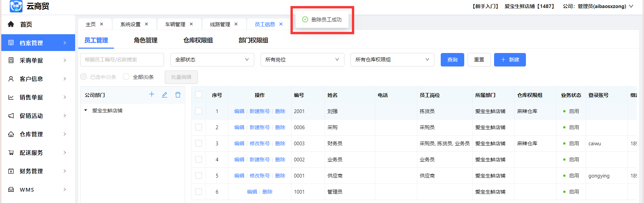Click the pencil icon to edit department

point(165,95)
